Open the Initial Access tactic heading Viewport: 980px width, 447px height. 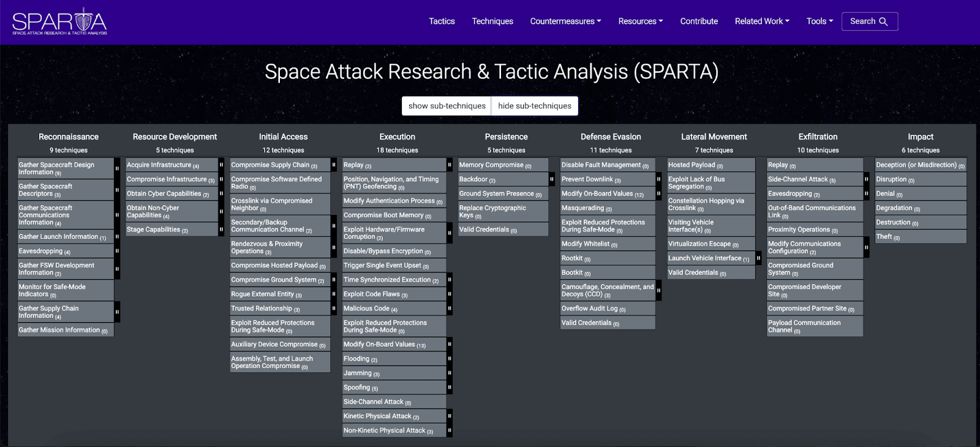(x=283, y=137)
